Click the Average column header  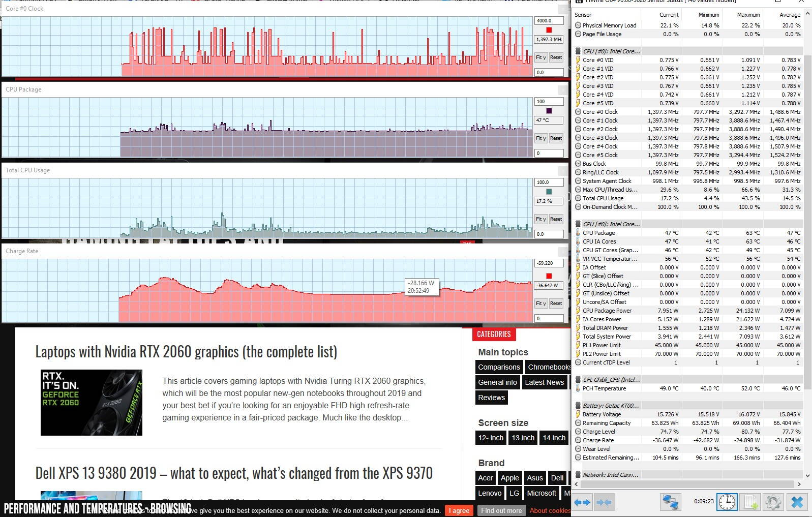(790, 15)
